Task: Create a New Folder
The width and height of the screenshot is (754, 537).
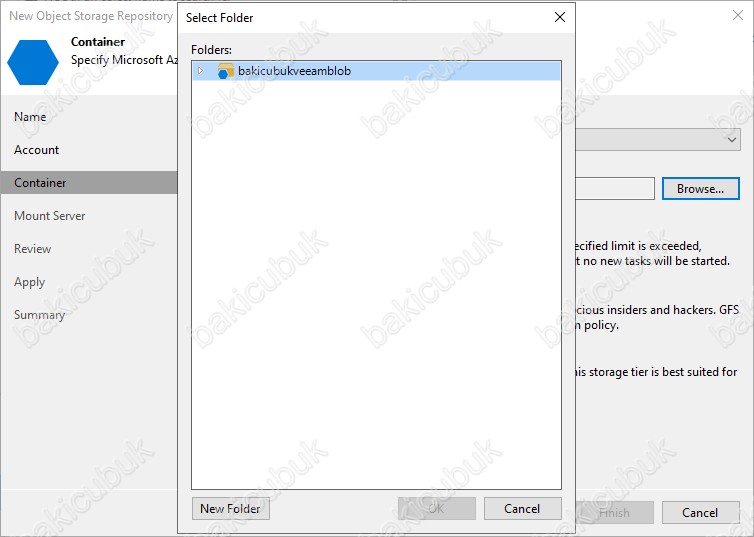Action: [x=230, y=509]
